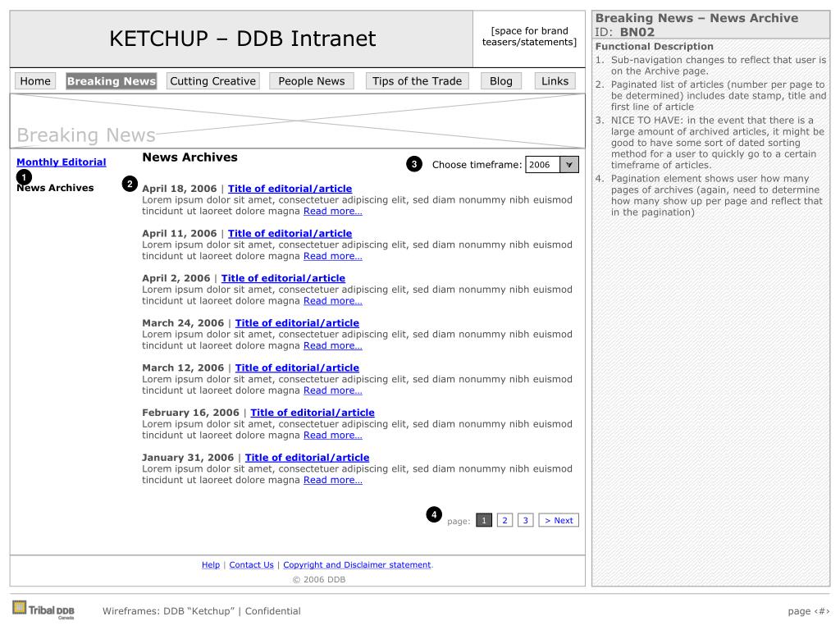Click the Choose timeframe label
Screen dimensions: 840x630
coord(477,164)
